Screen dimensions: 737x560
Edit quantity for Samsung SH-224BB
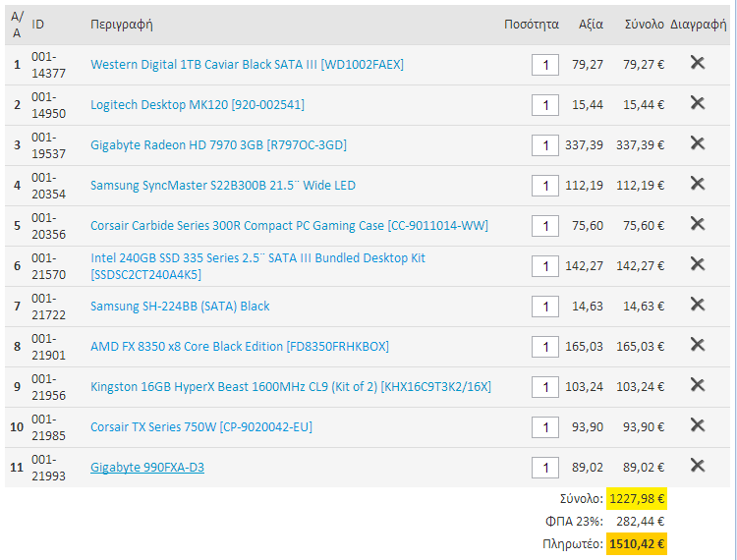point(545,307)
